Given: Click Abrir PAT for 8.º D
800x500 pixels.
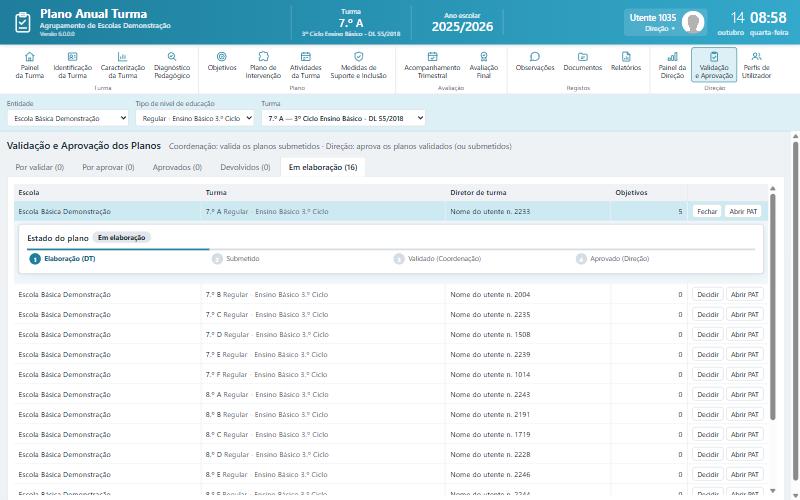Looking at the screenshot, I should tap(744, 454).
